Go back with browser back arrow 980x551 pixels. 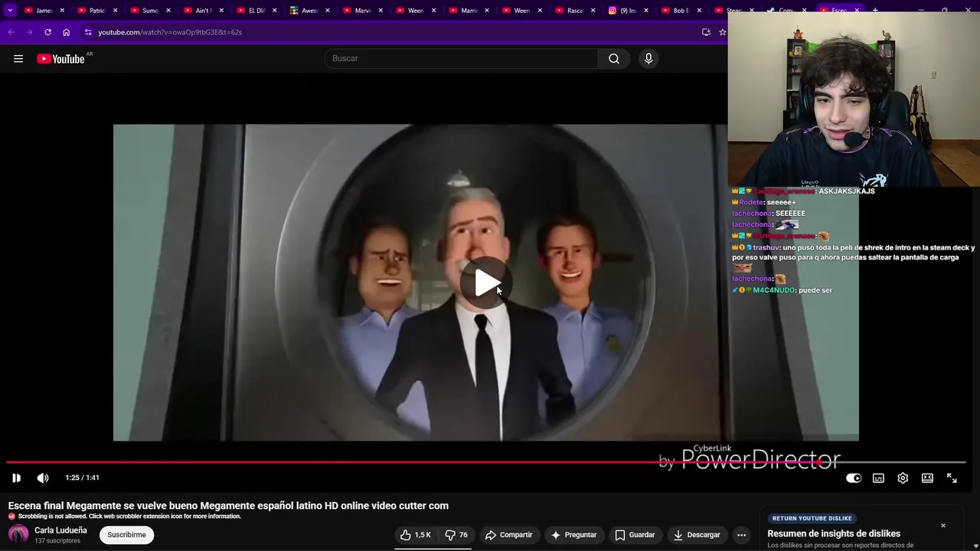(x=11, y=32)
